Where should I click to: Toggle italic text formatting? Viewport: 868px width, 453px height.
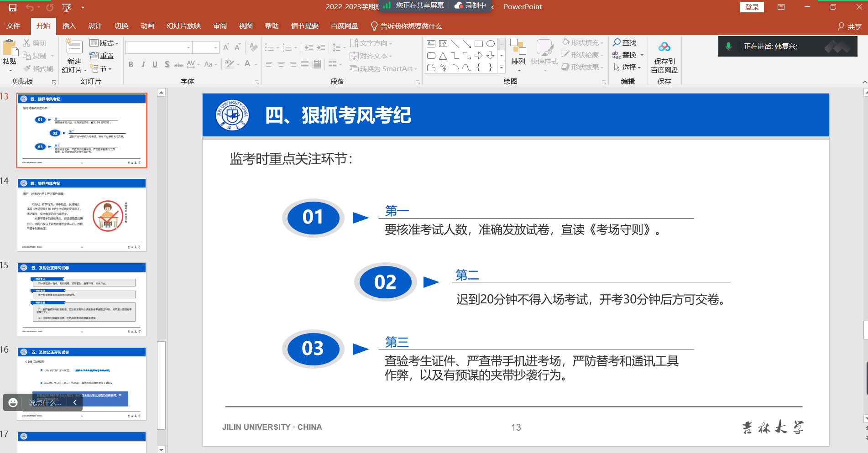click(143, 64)
